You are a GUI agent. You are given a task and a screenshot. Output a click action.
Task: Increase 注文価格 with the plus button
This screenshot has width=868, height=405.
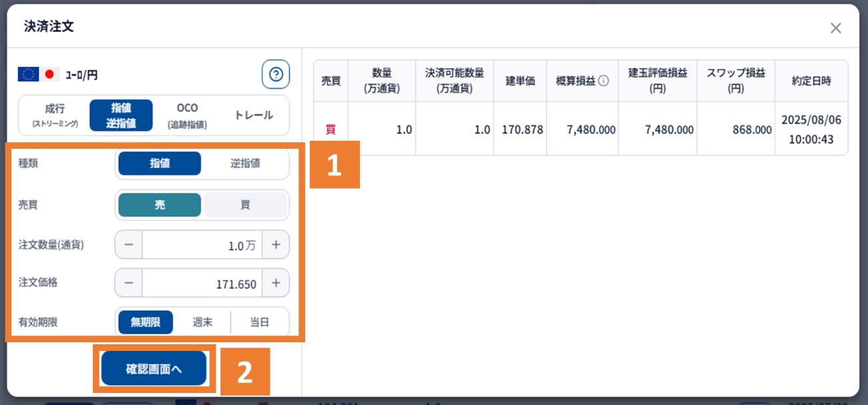tap(276, 283)
